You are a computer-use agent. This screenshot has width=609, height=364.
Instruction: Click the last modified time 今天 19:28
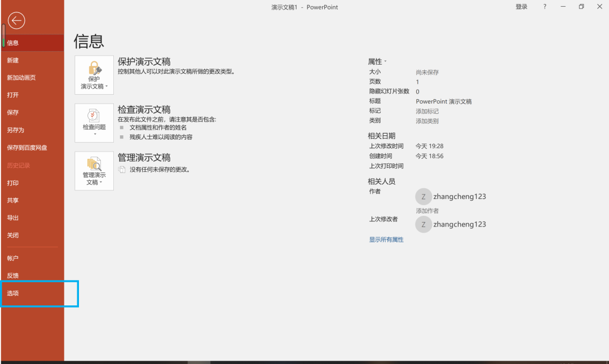tap(429, 146)
